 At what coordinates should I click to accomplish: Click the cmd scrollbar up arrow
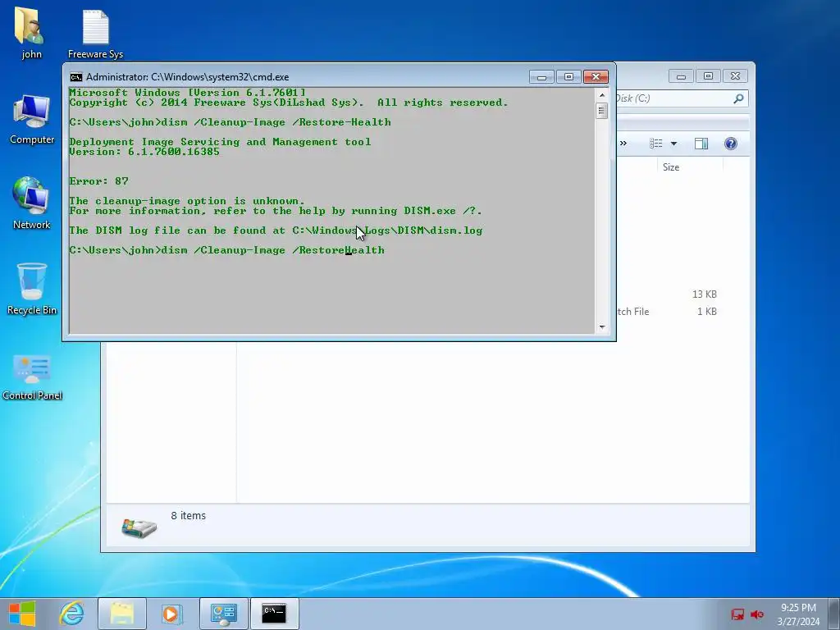tap(602, 95)
